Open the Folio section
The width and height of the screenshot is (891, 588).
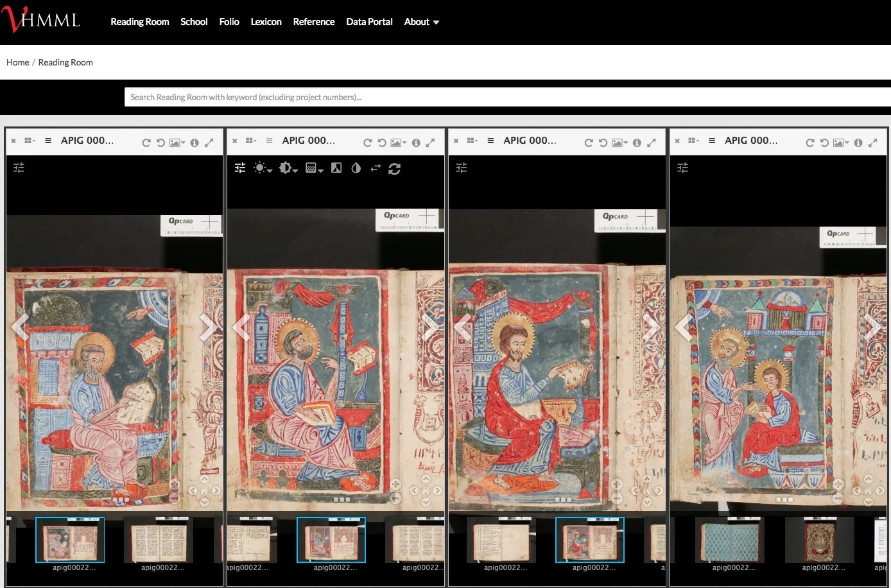click(x=229, y=22)
